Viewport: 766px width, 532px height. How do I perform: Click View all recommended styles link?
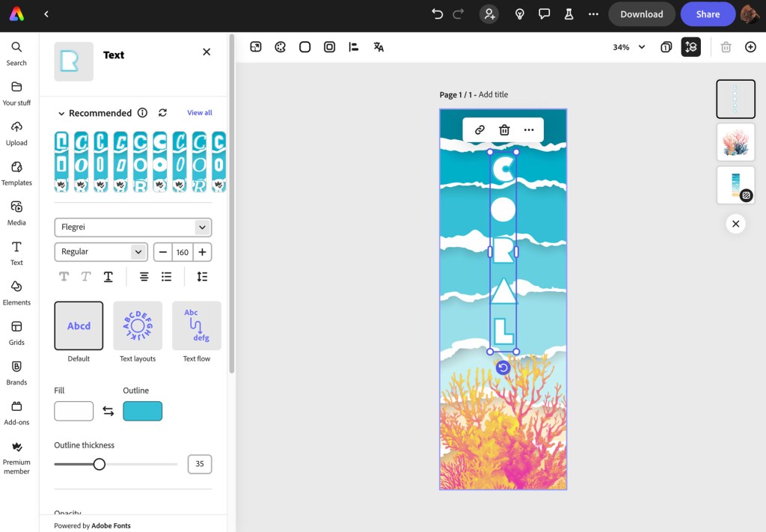(200, 113)
